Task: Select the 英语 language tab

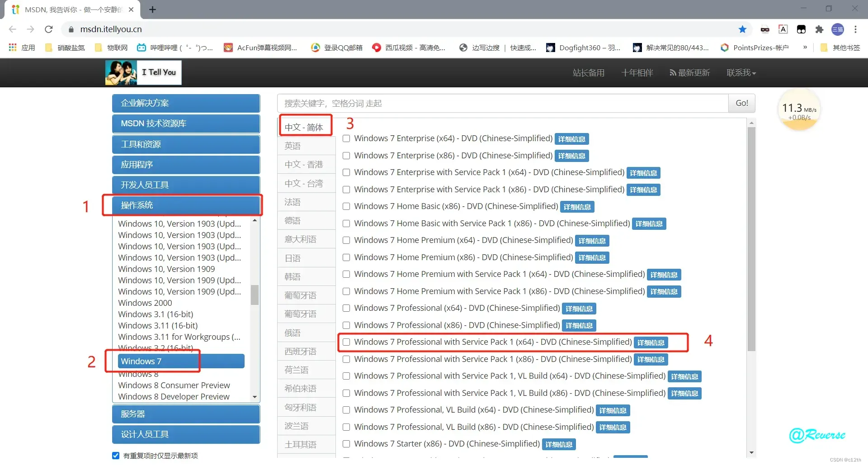Action: click(x=306, y=146)
